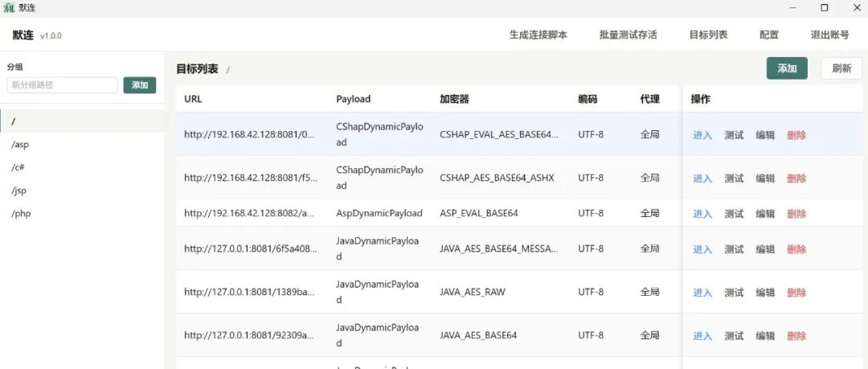Select the /c# group
The width and height of the screenshot is (868, 369).
[82, 167]
